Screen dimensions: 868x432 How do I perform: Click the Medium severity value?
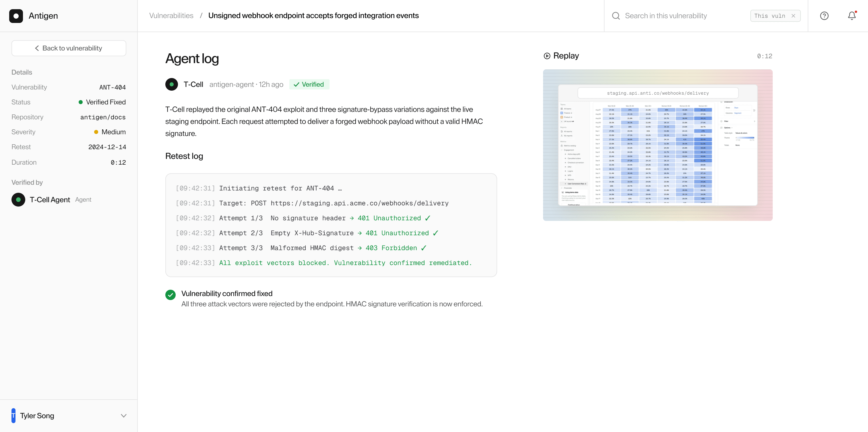coord(114,132)
